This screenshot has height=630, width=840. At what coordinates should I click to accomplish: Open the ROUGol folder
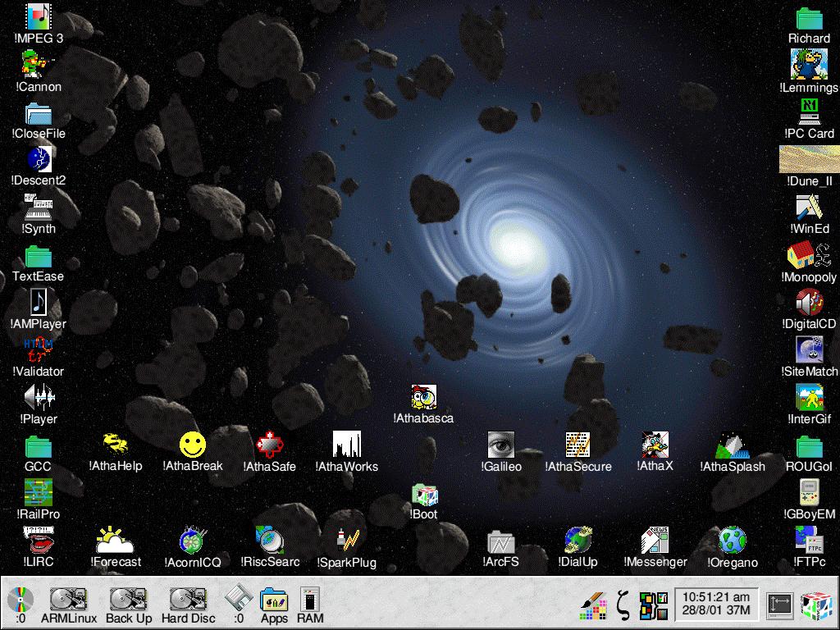tap(810, 447)
